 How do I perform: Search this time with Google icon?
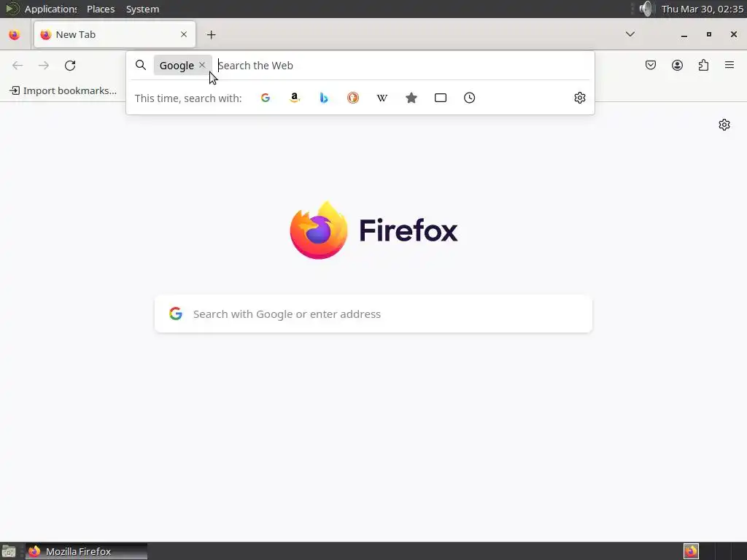coord(266,98)
